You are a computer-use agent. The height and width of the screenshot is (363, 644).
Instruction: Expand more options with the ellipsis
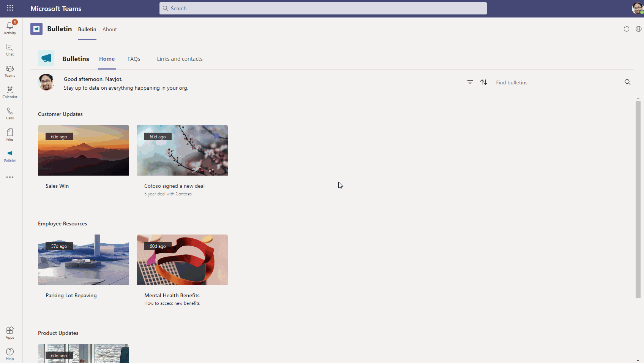(9, 177)
